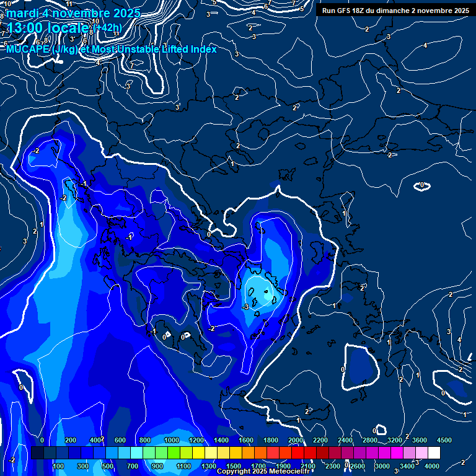
Task: Click the 4000 value legend label
Action: pos(432,466)
